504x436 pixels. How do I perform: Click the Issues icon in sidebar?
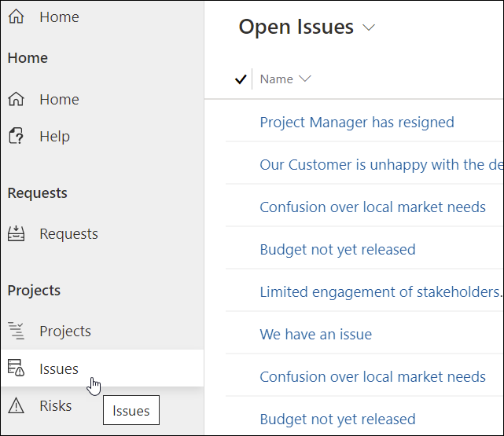16,368
